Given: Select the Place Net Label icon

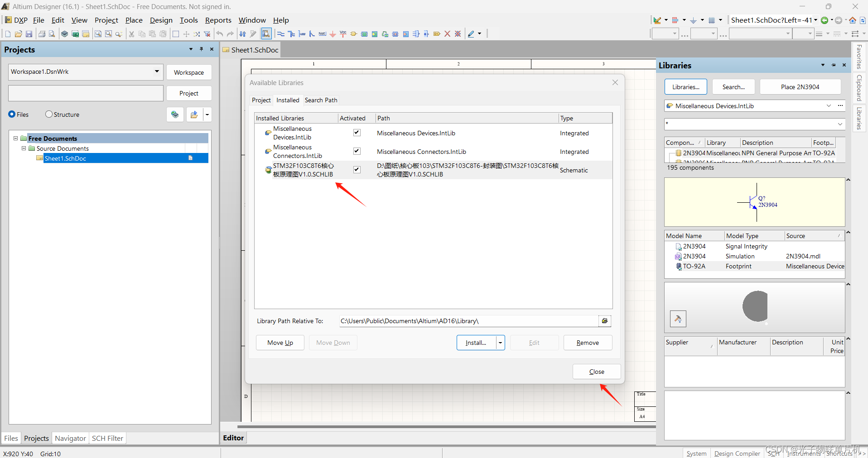Looking at the screenshot, I should point(323,34).
